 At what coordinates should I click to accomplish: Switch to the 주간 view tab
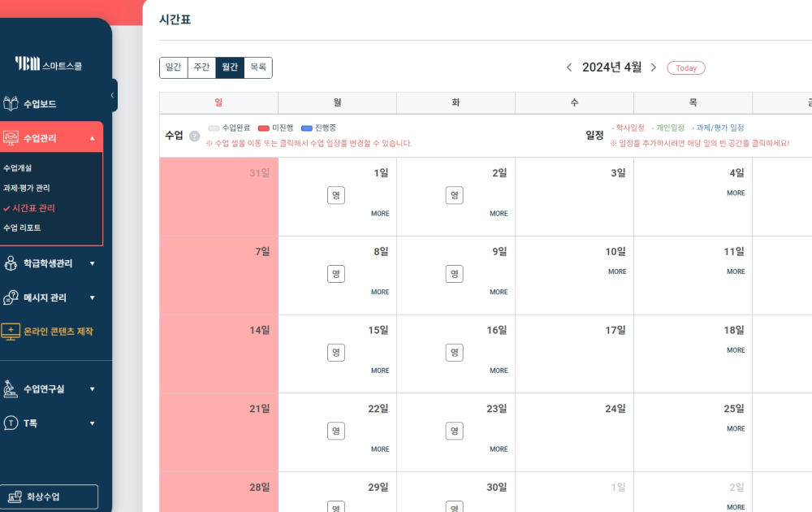pyautogui.click(x=201, y=67)
